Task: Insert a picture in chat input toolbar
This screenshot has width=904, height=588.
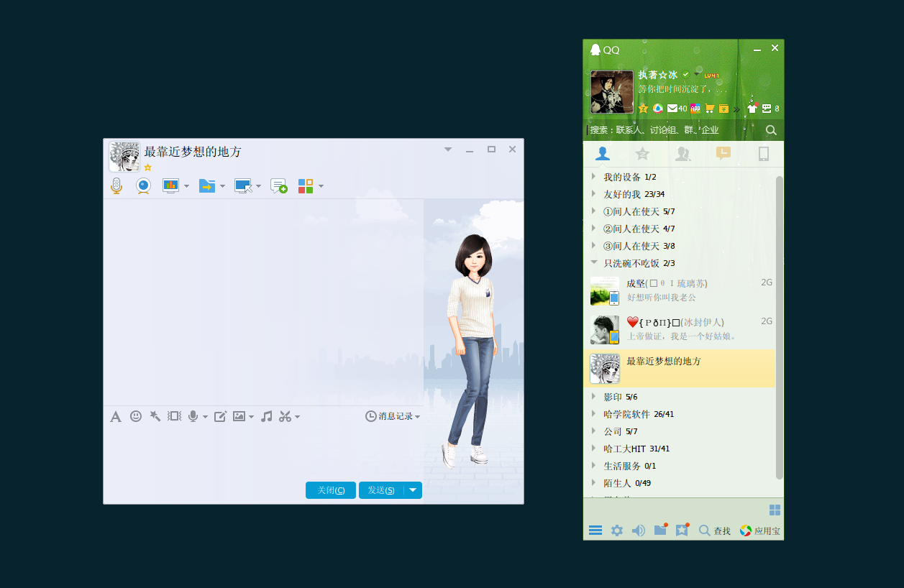Action: [239, 415]
